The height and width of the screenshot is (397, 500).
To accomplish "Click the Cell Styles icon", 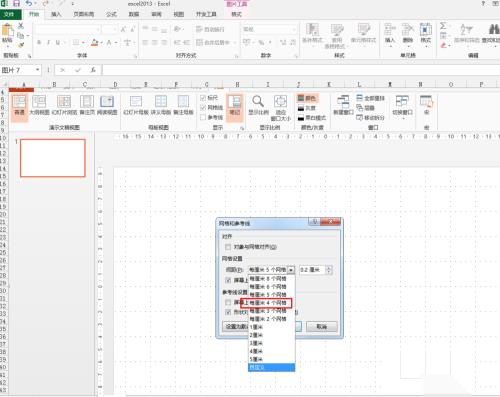I will coord(364,30).
